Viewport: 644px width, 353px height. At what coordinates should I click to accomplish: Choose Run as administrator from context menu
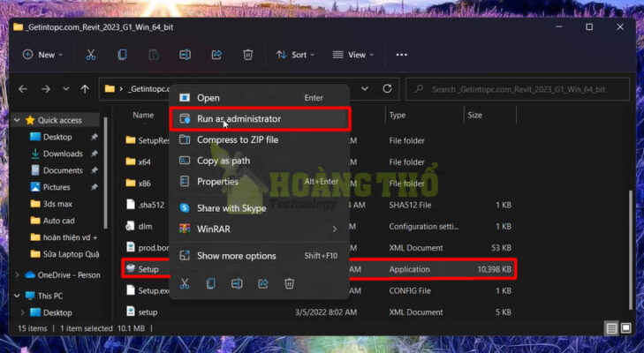(239, 118)
